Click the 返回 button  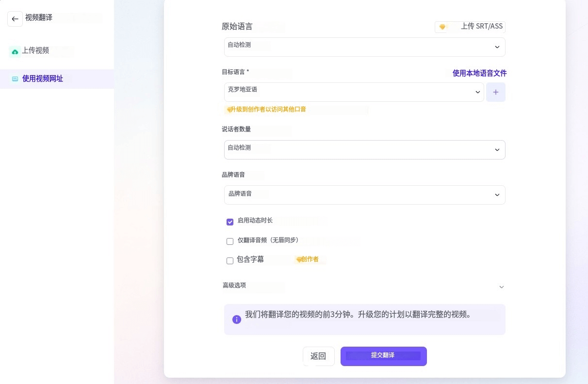tap(319, 356)
